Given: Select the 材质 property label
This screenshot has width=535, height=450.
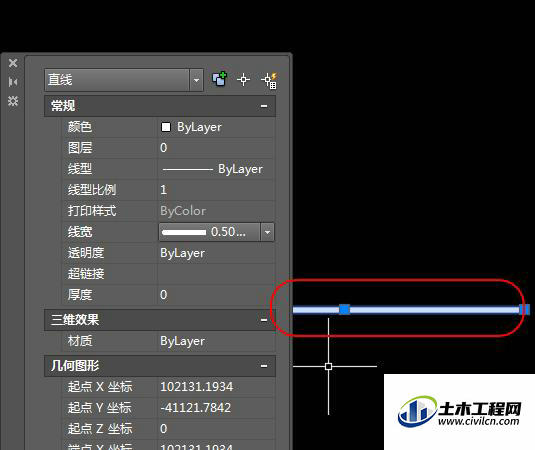Looking at the screenshot, I should (x=80, y=341).
